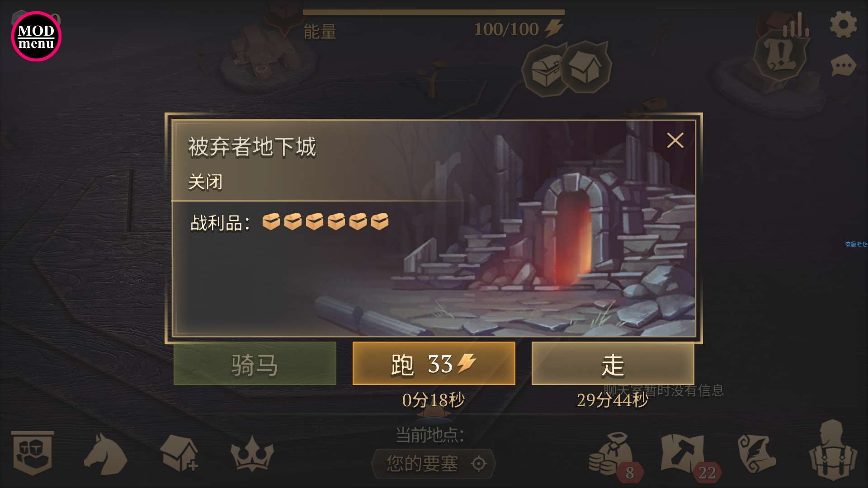This screenshot has height=488, width=868.
Task: Center map on 您的要塞 location
Action: 433,464
